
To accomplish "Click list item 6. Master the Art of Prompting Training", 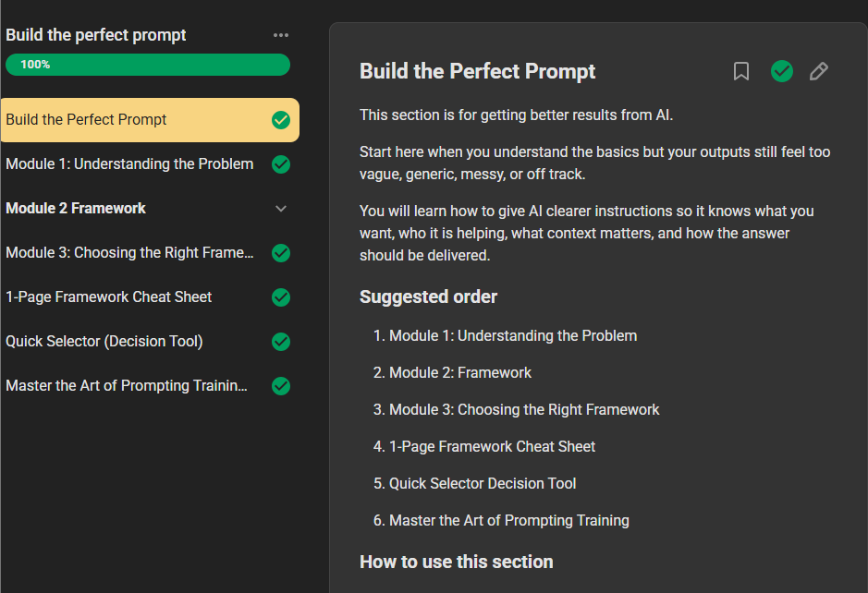I will pyautogui.click(x=501, y=521).
